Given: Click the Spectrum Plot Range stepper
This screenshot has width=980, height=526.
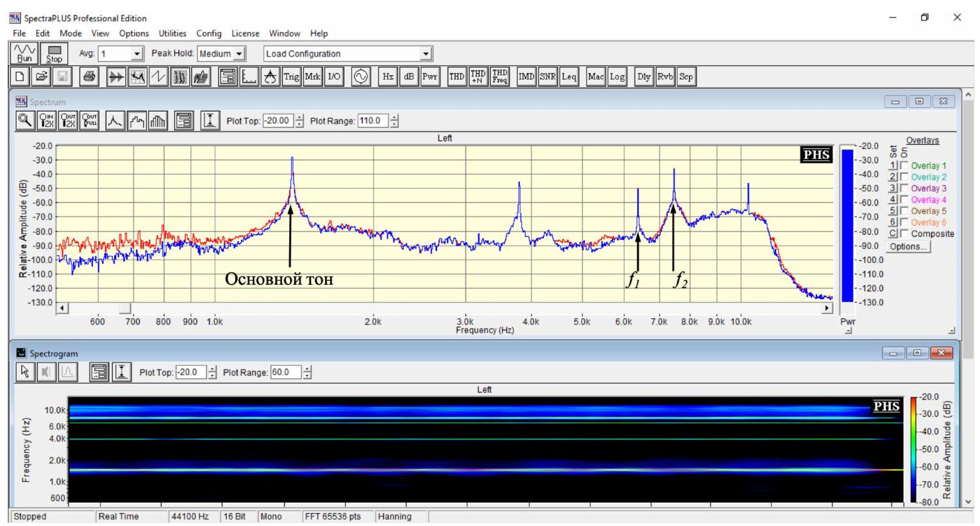Looking at the screenshot, I should 394,121.
